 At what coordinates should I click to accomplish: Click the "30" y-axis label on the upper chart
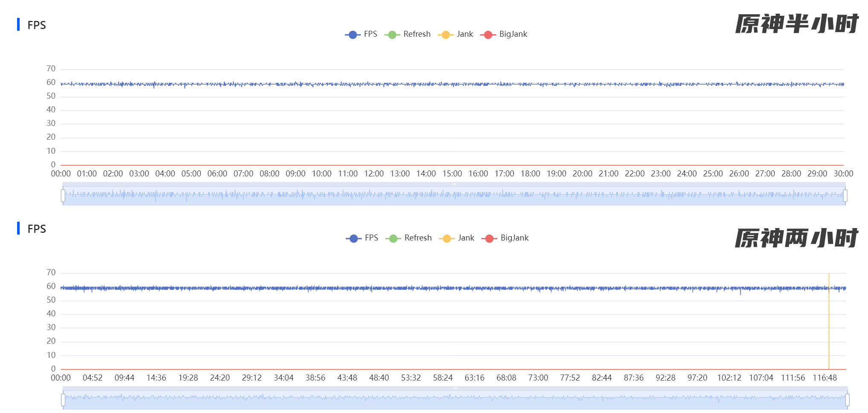tap(51, 123)
